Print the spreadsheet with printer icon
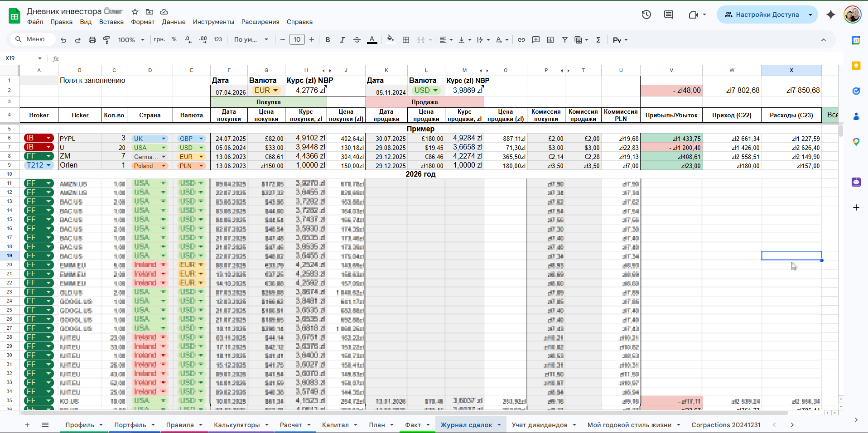The width and height of the screenshot is (868, 433). pyautogui.click(x=92, y=40)
